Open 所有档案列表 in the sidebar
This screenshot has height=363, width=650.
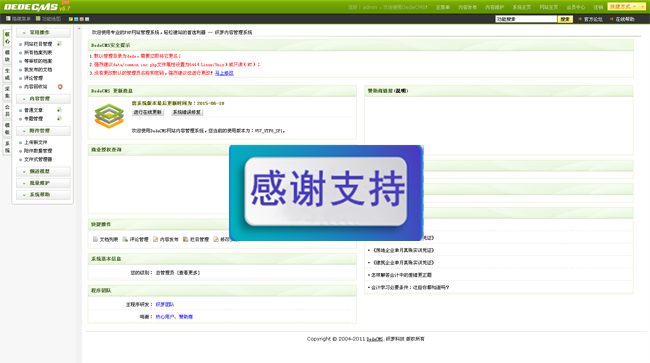click(38, 52)
